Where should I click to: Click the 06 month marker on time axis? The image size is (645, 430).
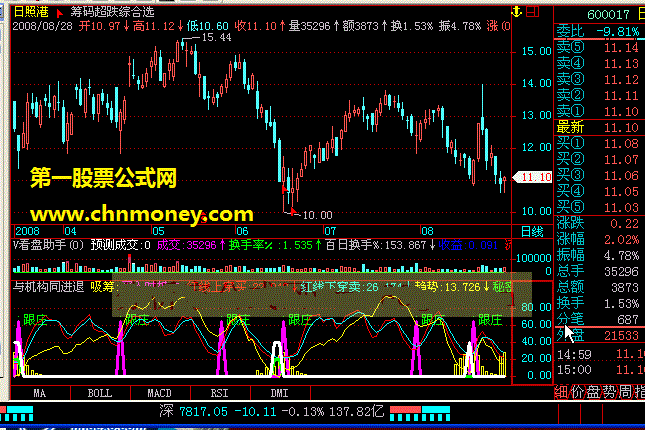click(x=242, y=231)
